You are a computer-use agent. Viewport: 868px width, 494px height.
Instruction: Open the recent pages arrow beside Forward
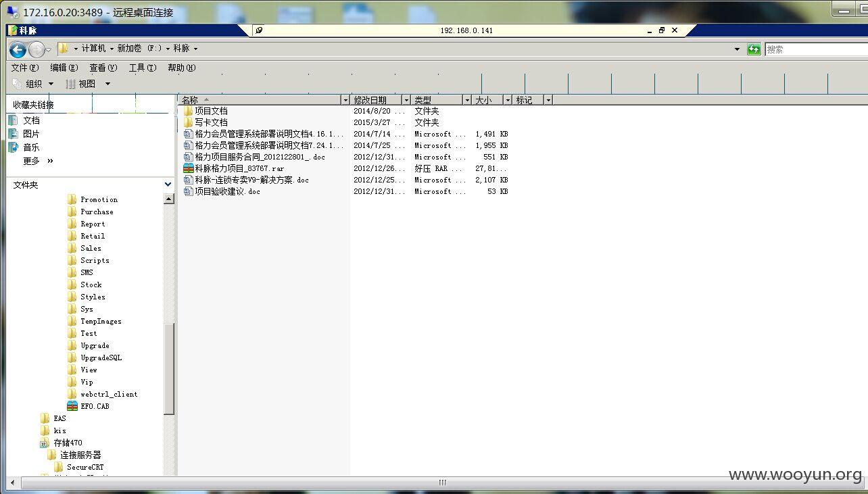[49, 50]
